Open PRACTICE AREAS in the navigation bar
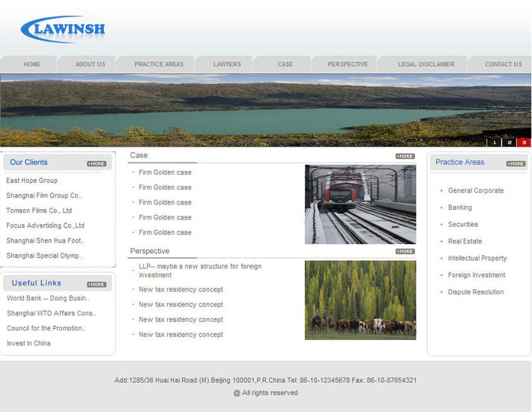This screenshot has height=412, width=532. pos(159,64)
